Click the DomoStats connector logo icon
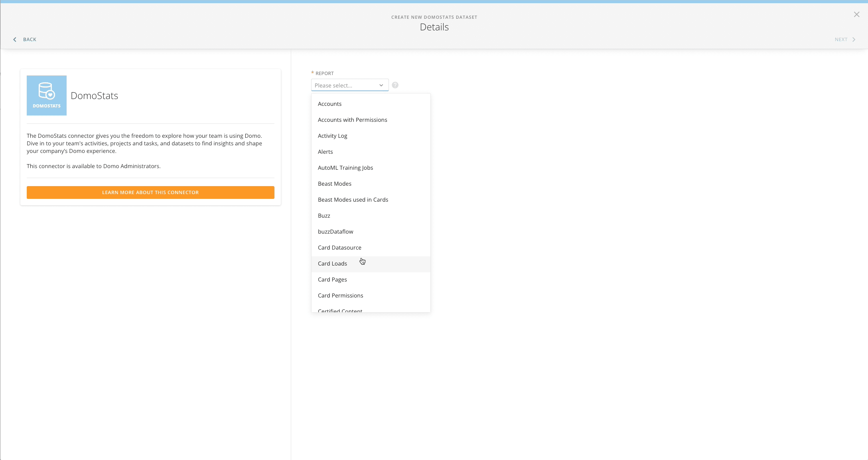868x460 pixels. pyautogui.click(x=47, y=95)
